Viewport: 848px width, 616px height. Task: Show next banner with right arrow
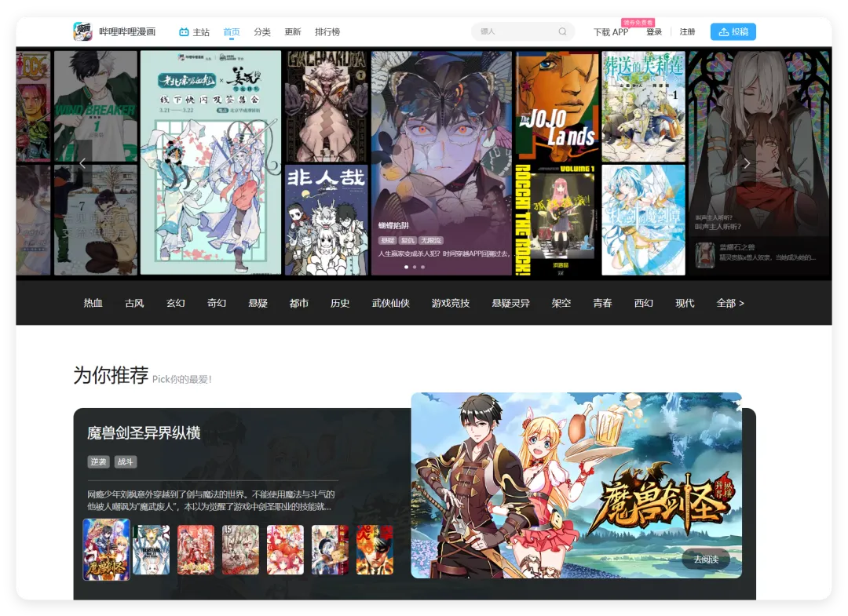(747, 162)
